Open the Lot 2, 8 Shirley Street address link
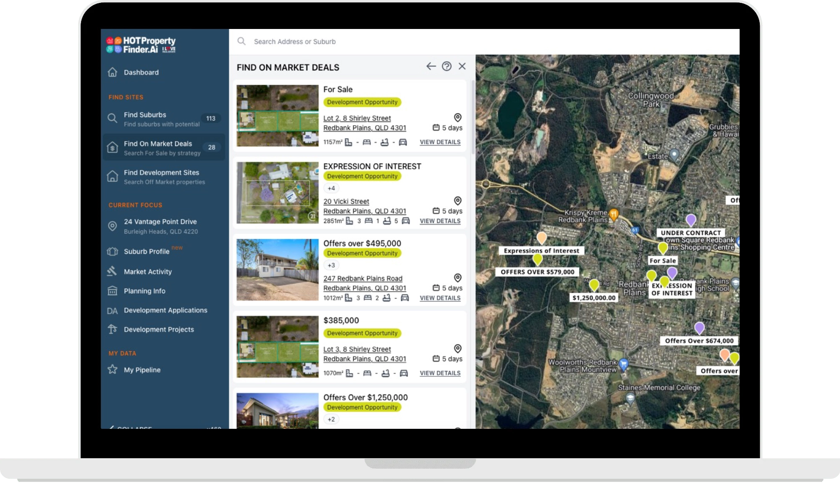This screenshot has height=504, width=840. coord(357,118)
